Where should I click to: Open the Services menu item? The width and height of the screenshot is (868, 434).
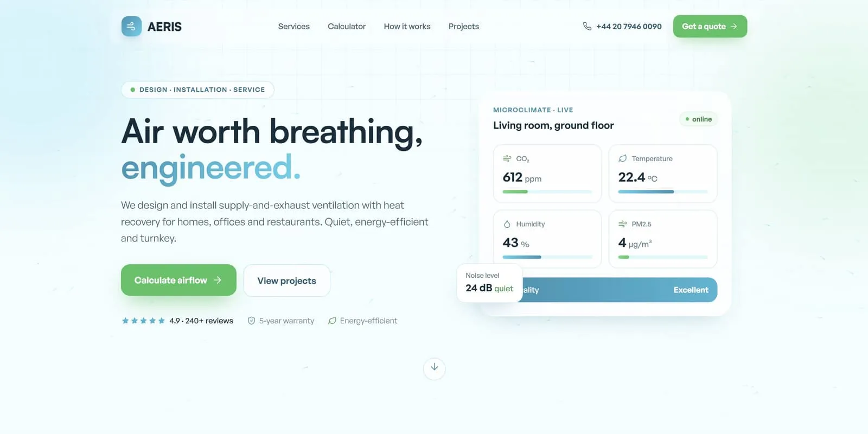pos(294,26)
